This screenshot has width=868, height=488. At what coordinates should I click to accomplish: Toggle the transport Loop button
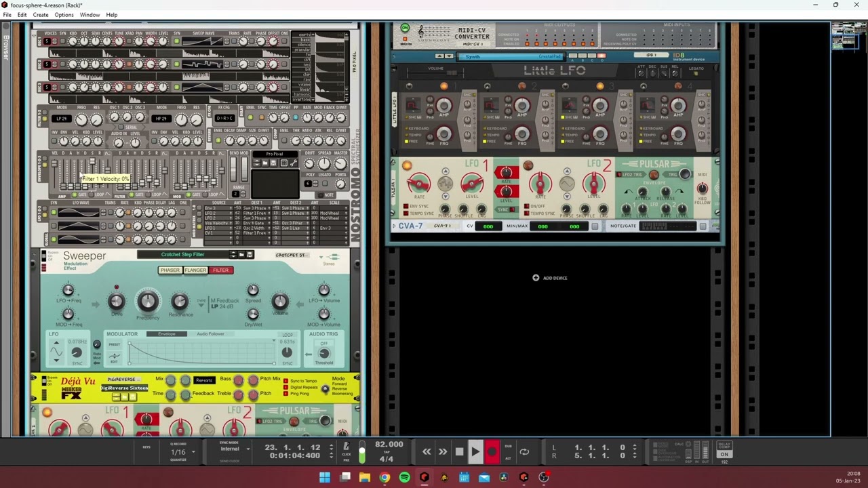pos(524,451)
